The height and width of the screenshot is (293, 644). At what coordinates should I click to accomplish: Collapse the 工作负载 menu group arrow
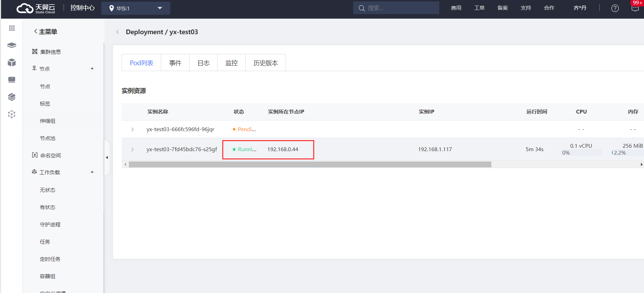[x=92, y=172]
